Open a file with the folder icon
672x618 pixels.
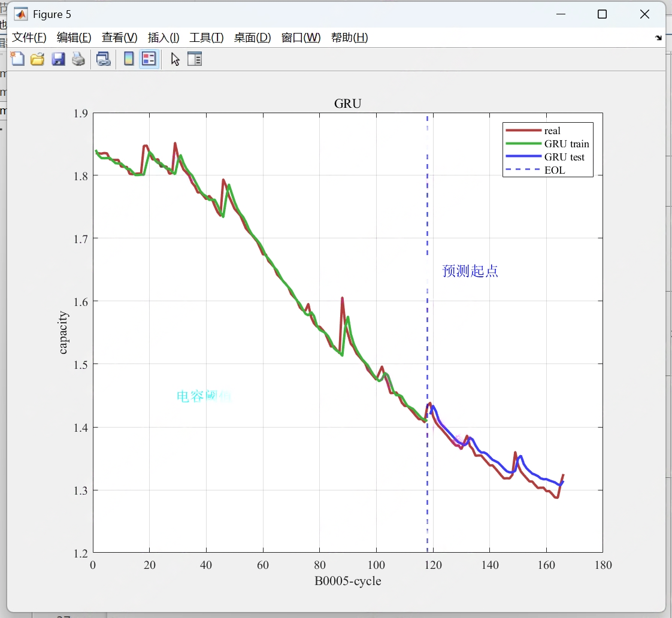point(38,59)
